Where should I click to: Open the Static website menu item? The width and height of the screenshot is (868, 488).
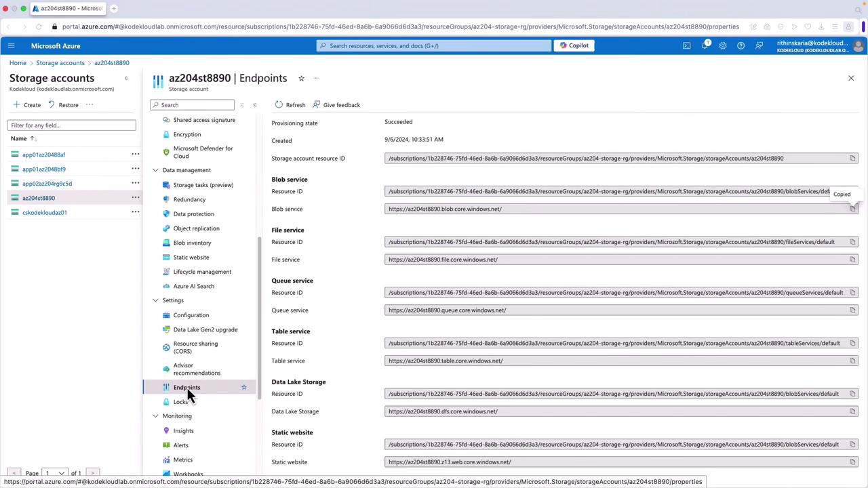(191, 258)
